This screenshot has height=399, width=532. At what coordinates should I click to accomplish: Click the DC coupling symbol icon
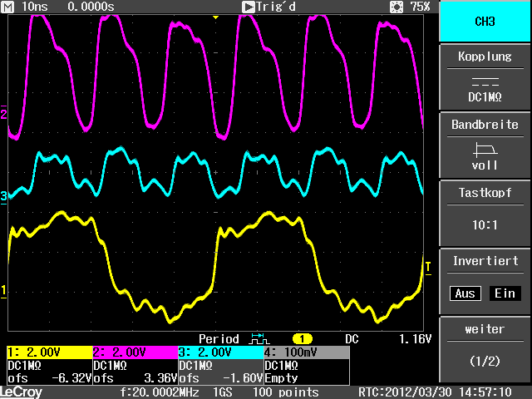[x=485, y=81]
